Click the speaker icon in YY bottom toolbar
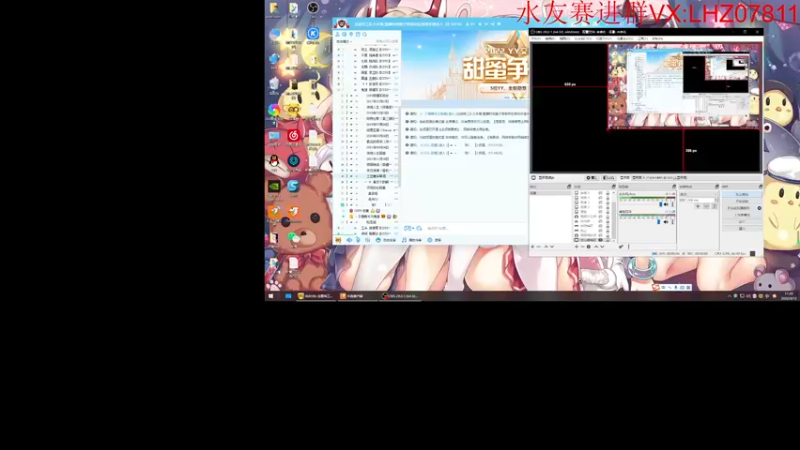This screenshot has width=800, height=450. [x=349, y=240]
